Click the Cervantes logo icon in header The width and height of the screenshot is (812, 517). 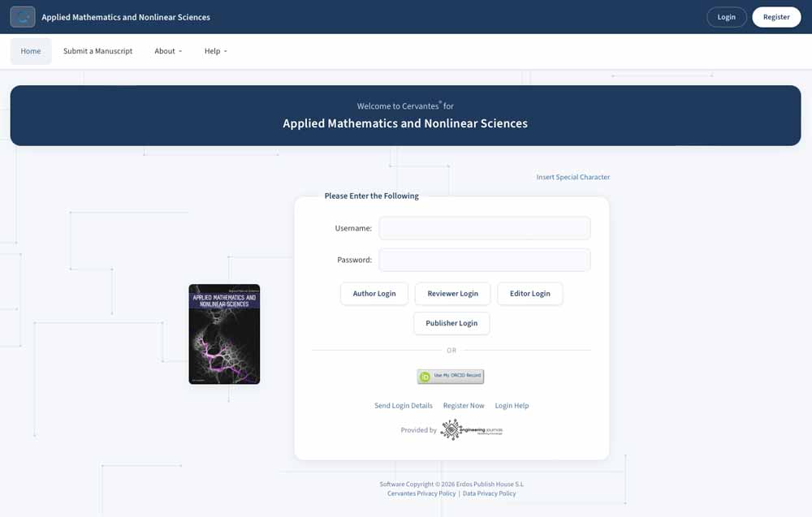click(23, 17)
